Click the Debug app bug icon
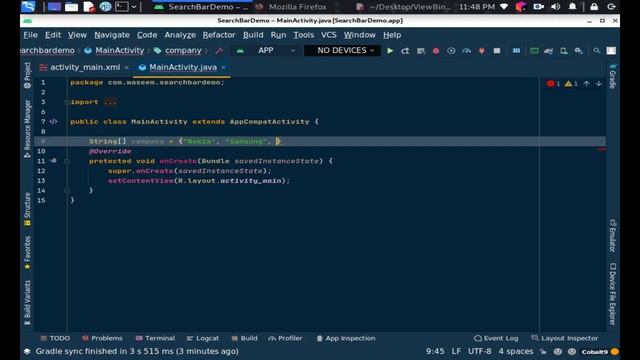Image resolution: width=640 pixels, height=360 pixels. [x=436, y=51]
